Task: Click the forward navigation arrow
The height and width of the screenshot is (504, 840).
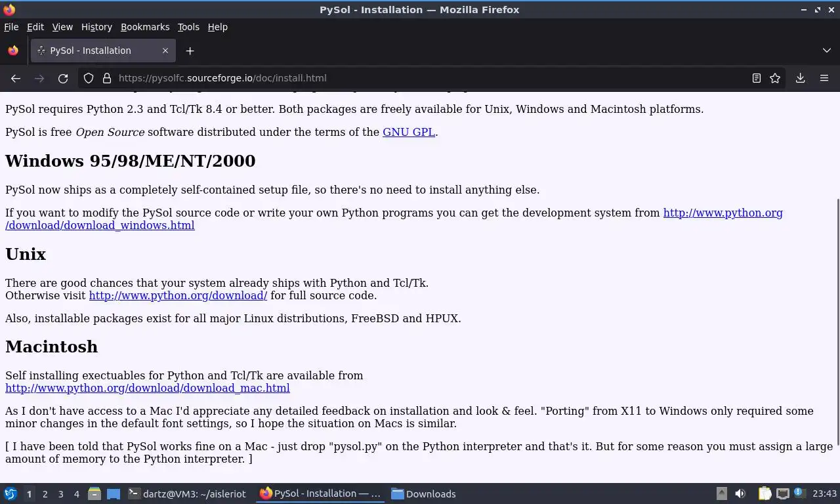Action: click(x=39, y=78)
